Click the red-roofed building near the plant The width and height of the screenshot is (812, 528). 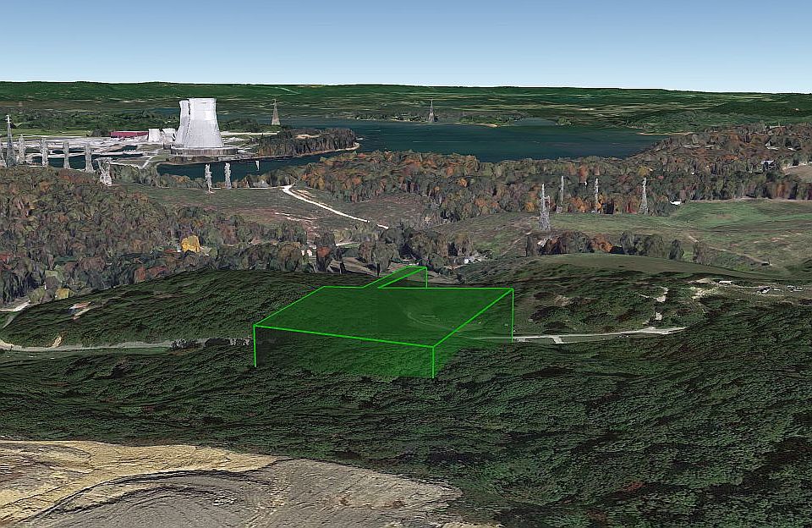[128, 134]
